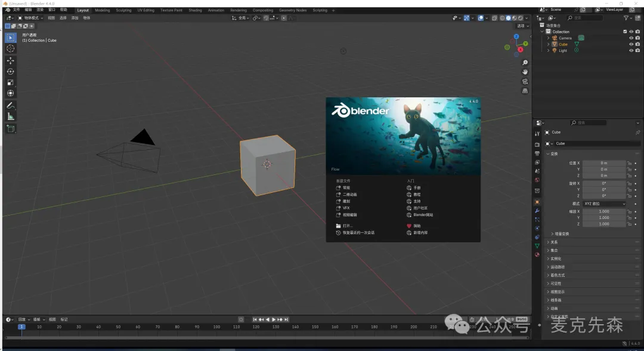Open the XYZ rotation mode dropdown
The image size is (644, 351).
coord(605,204)
